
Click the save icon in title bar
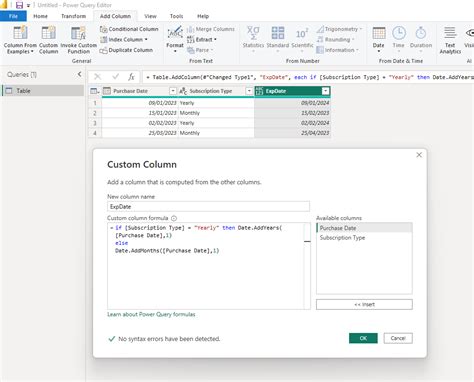point(19,5)
